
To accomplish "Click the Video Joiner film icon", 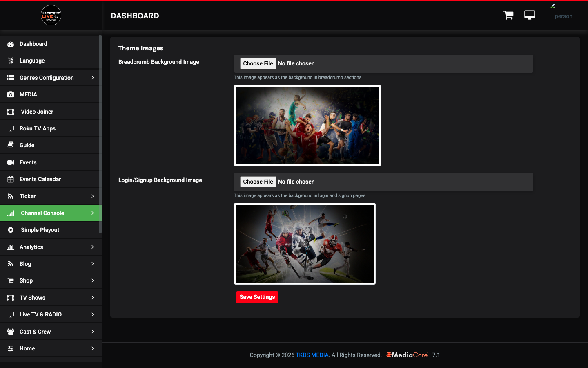I will (x=11, y=112).
